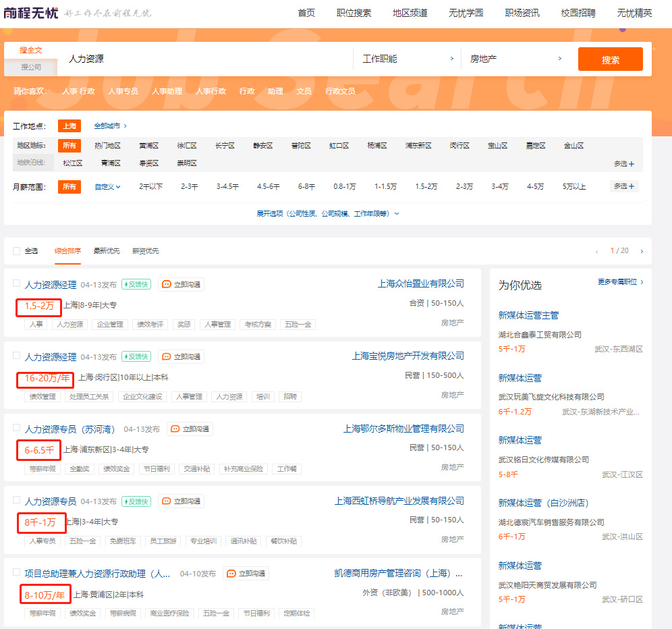Screen dimensions: 672x629
Task: Toggle the 全选 checkbox
Action: (16, 251)
